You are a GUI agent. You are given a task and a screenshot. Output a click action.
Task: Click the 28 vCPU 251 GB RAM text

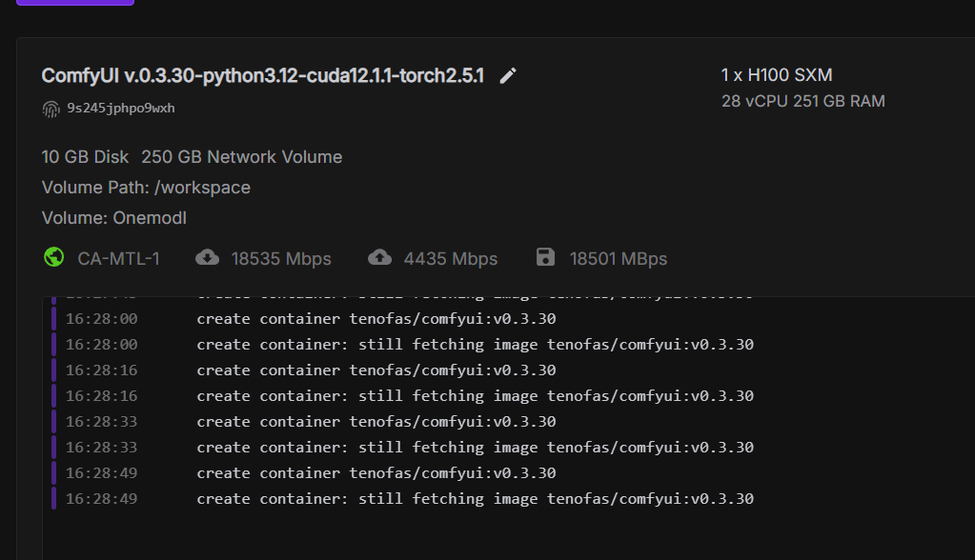(802, 101)
